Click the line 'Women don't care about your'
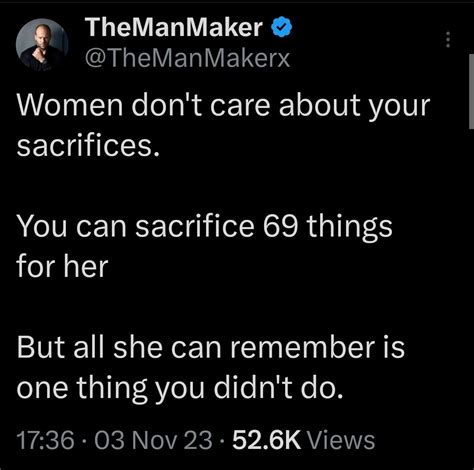 click(x=224, y=107)
